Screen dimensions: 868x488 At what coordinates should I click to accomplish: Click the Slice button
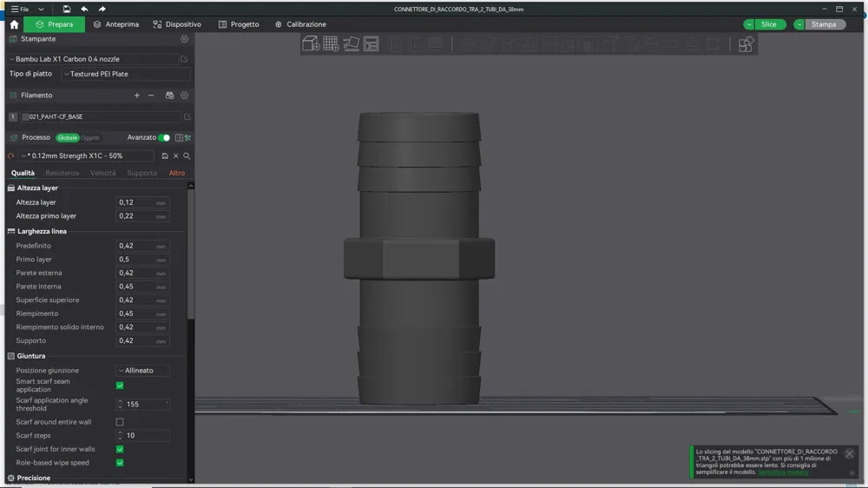[769, 24]
